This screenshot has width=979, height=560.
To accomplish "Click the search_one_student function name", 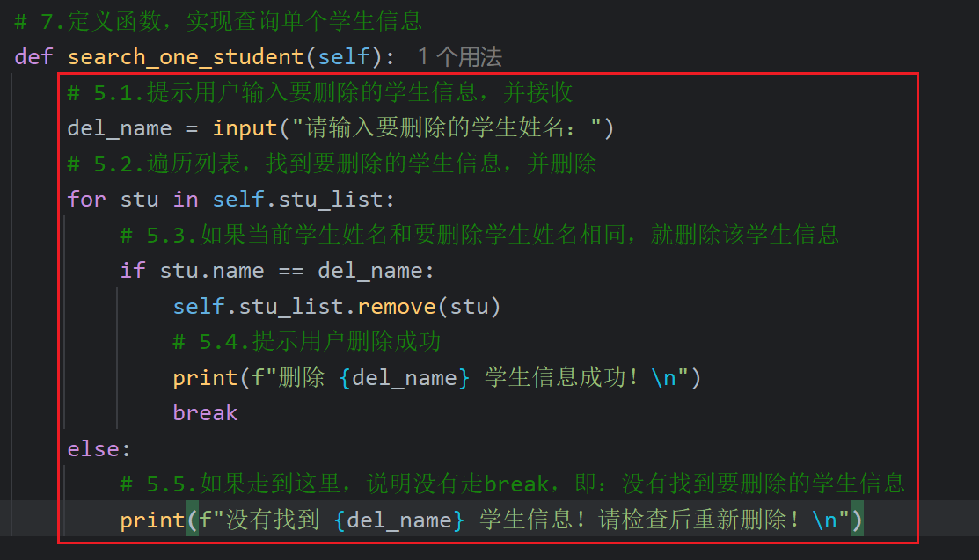I will (186, 57).
